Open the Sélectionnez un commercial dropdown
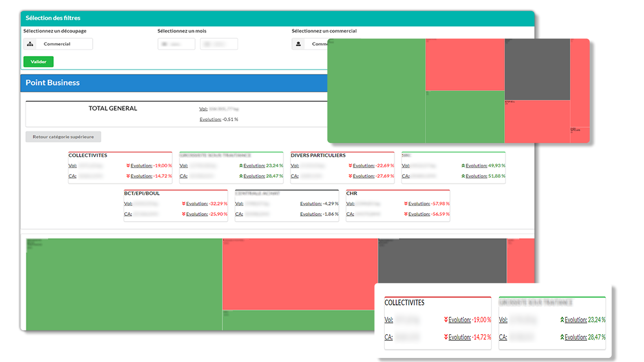644x362 pixels. [310, 44]
